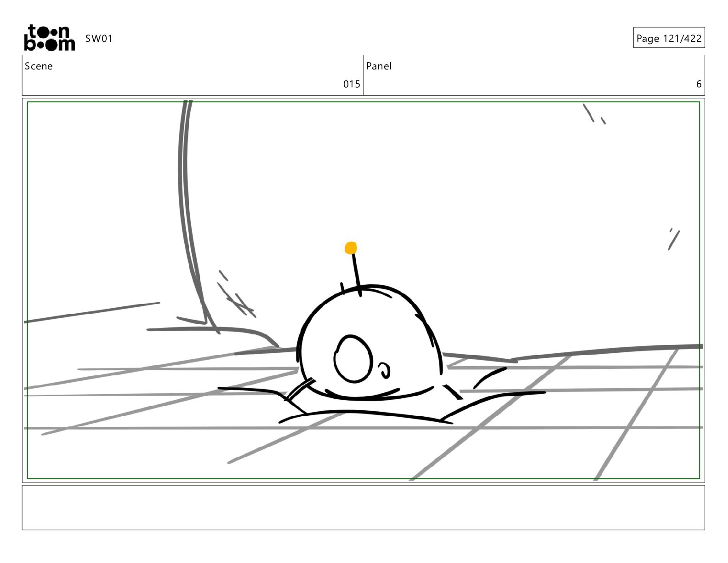Click the Page 121/422 indicator box
728x563 pixels.
click(x=669, y=38)
